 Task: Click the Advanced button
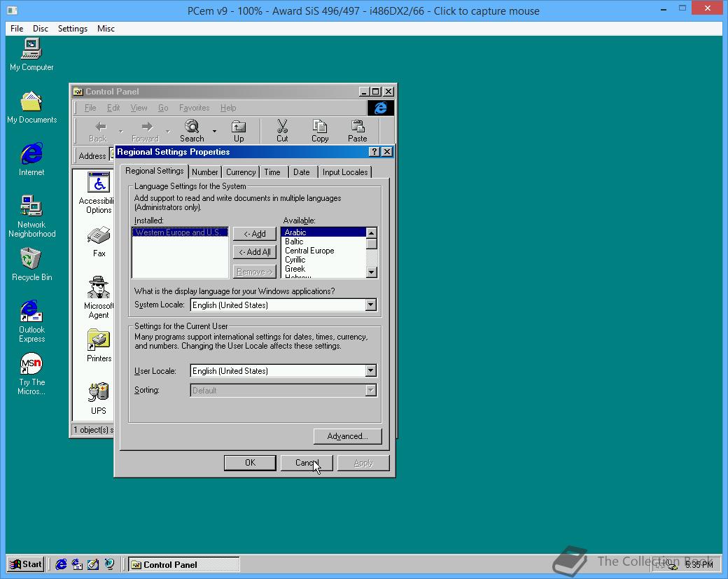[347, 435]
